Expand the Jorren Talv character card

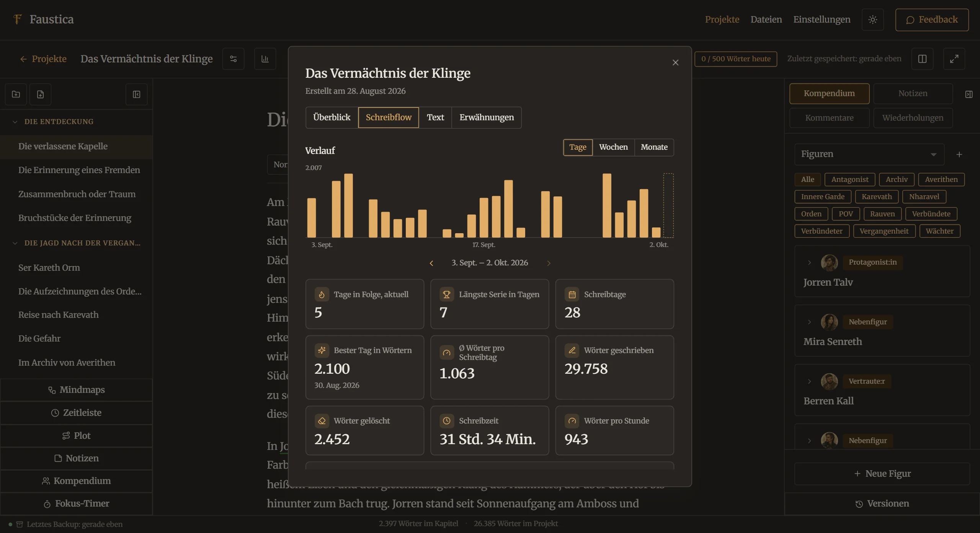809,262
